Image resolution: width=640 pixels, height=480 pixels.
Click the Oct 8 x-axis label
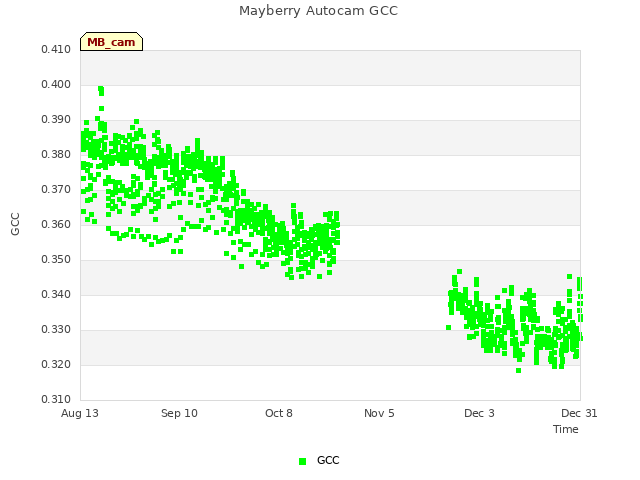click(x=279, y=413)
